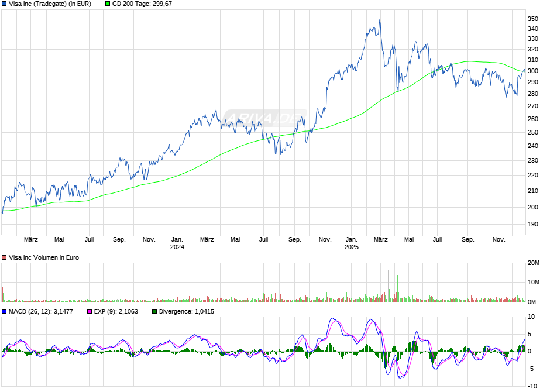Click the 300 price axis label

coord(533,71)
